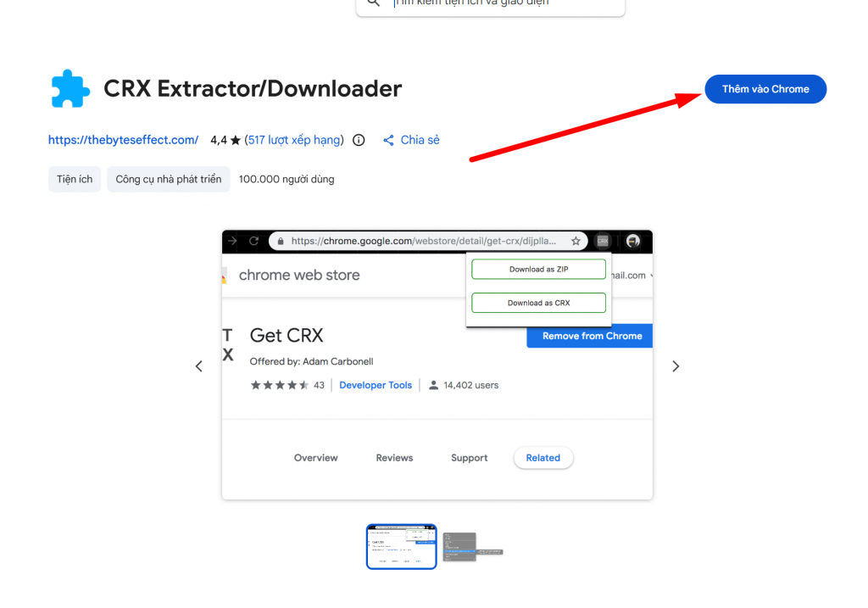Click the blue puzzle piece extension icon
This screenshot has height=608, width=868.
(x=70, y=88)
